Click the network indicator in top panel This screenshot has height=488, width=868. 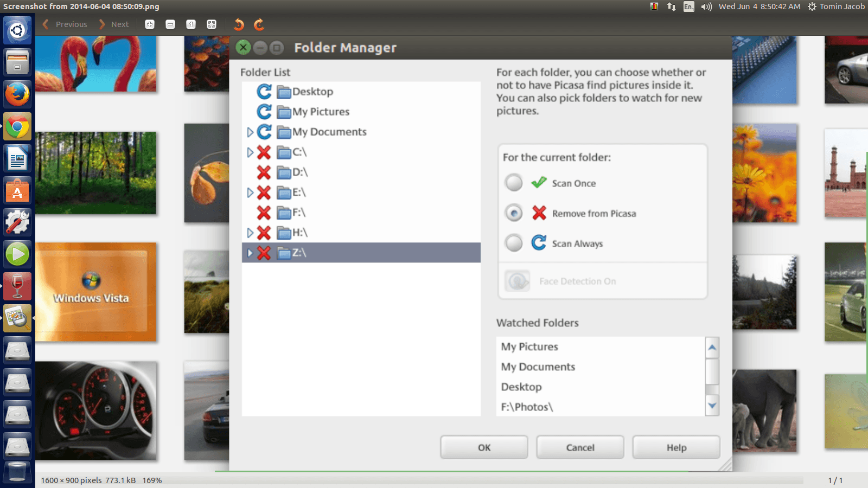click(672, 7)
